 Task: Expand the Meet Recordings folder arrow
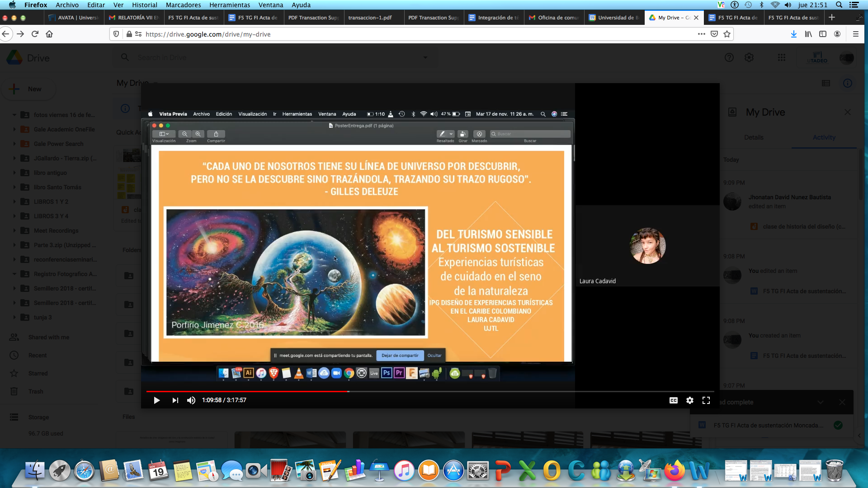click(14, 230)
